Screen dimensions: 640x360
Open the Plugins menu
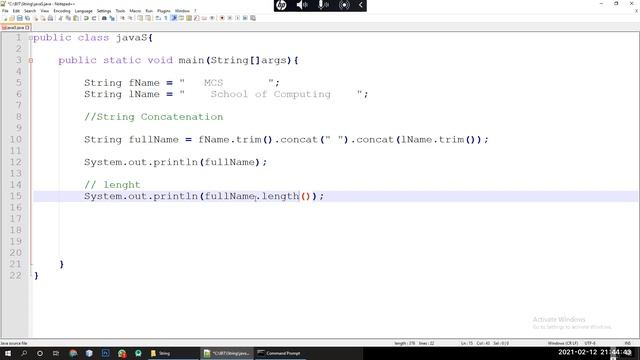click(x=164, y=11)
